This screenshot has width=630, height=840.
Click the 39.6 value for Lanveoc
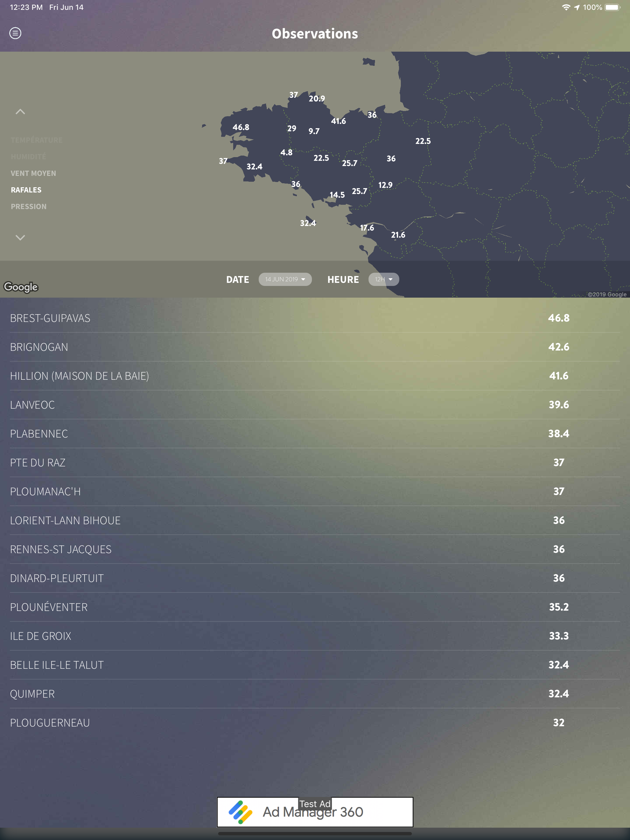coord(559,404)
